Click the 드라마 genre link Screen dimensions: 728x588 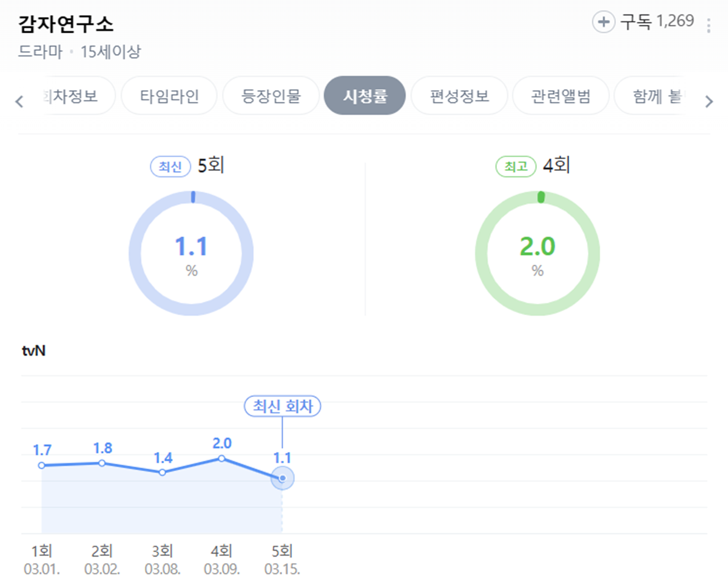coord(40,52)
